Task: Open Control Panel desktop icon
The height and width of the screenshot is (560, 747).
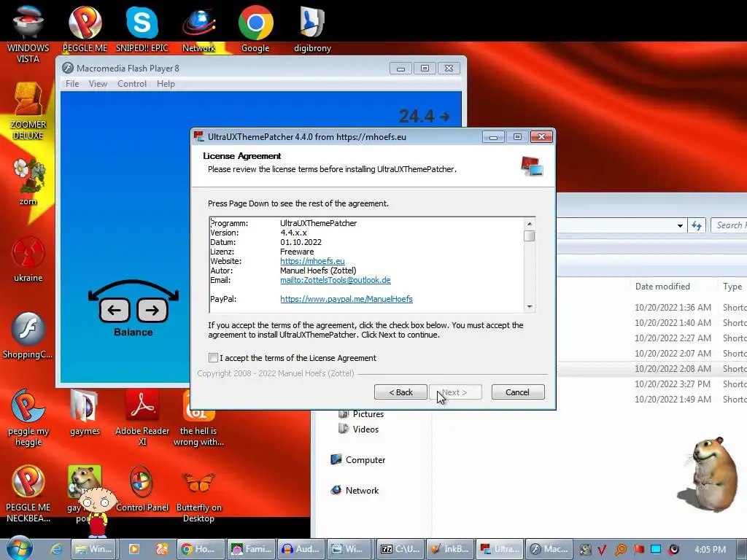Action: coord(142,489)
